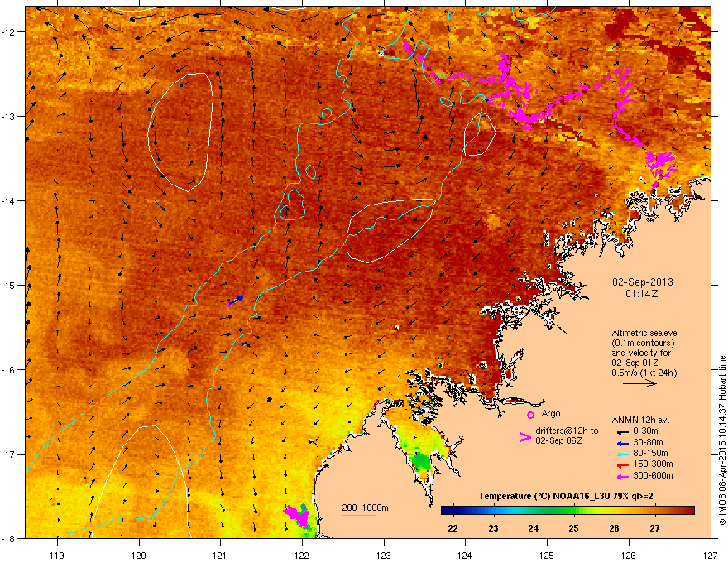This screenshot has width=728, height=563.
Task: Click the latitude axis label '-18'
Action: [9, 538]
